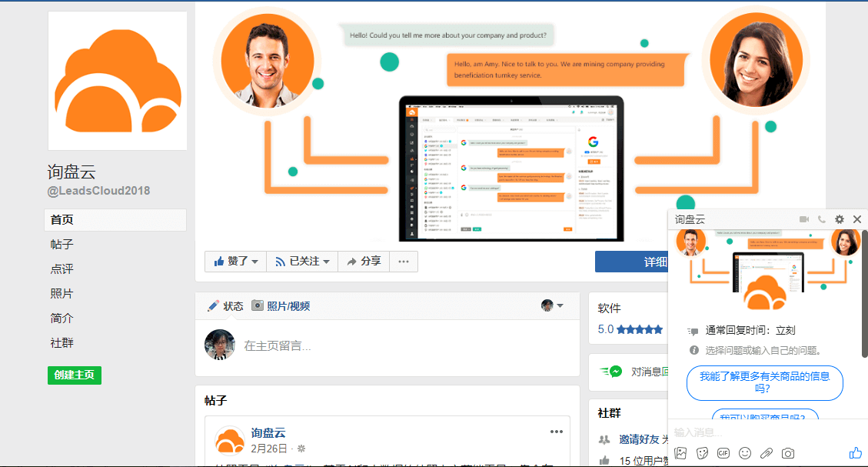This screenshot has width=868, height=467.
Task: Open GIF picker in chat
Action: [723, 453]
